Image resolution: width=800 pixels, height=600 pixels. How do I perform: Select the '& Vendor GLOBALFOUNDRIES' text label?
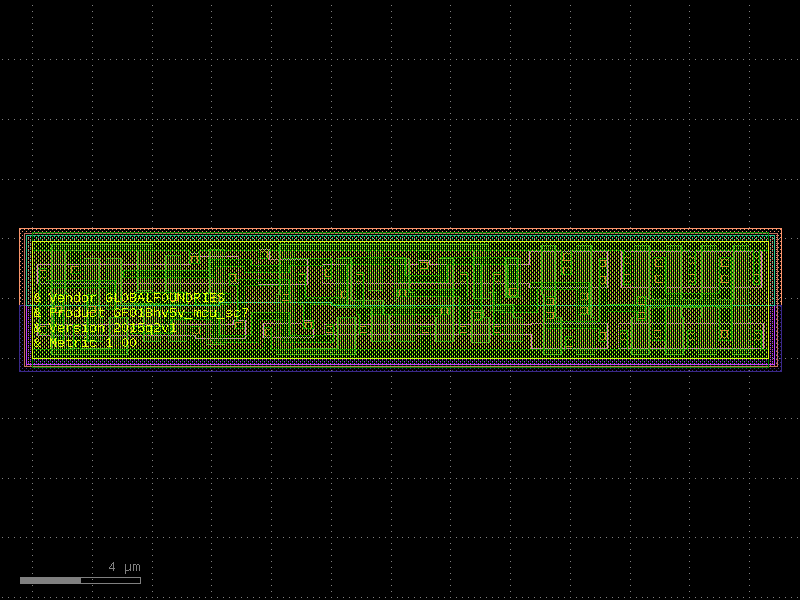coord(130,298)
